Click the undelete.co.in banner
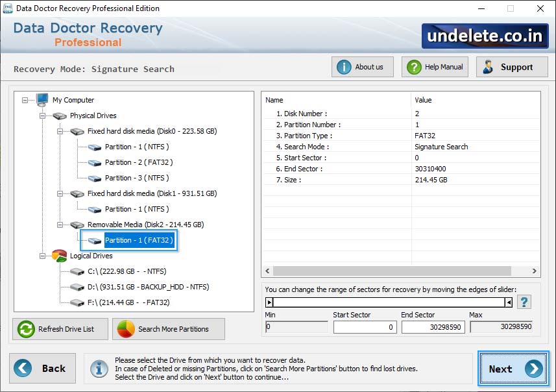Screen dimensions: 556x392 pos(483,36)
